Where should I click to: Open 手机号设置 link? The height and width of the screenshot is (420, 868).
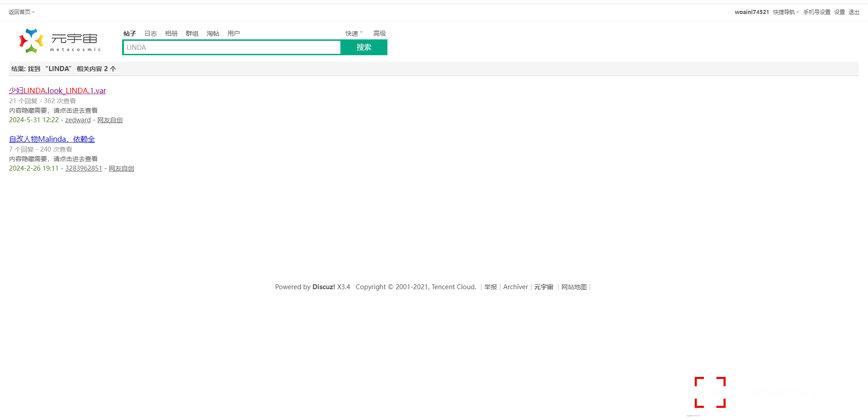point(816,12)
